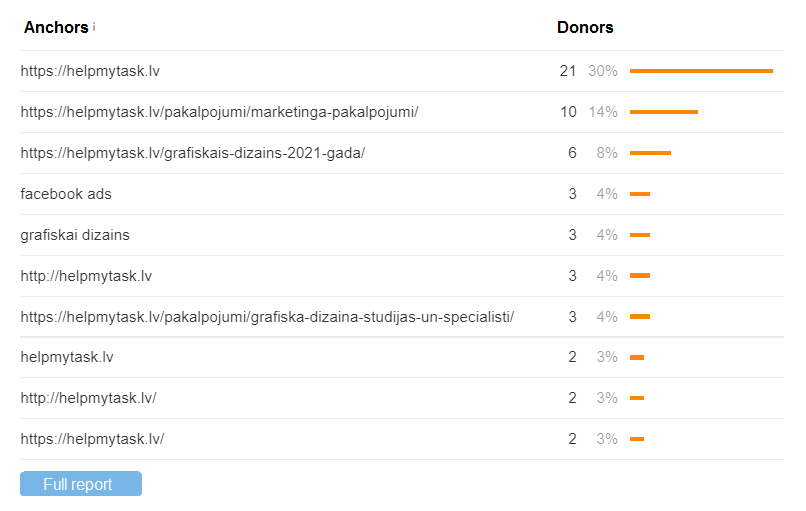Select the marketinga-pakalpojumi anchor link
Image resolution: width=806 pixels, height=511 pixels.
click(219, 112)
